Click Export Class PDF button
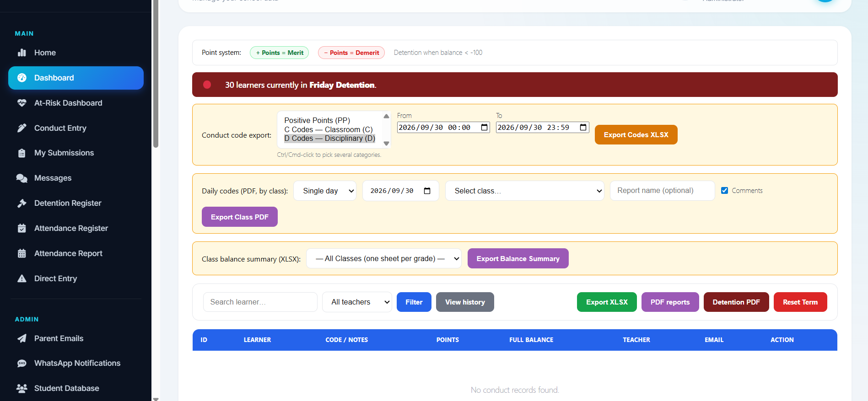Screen dimensions: 868x401 (239, 217)
